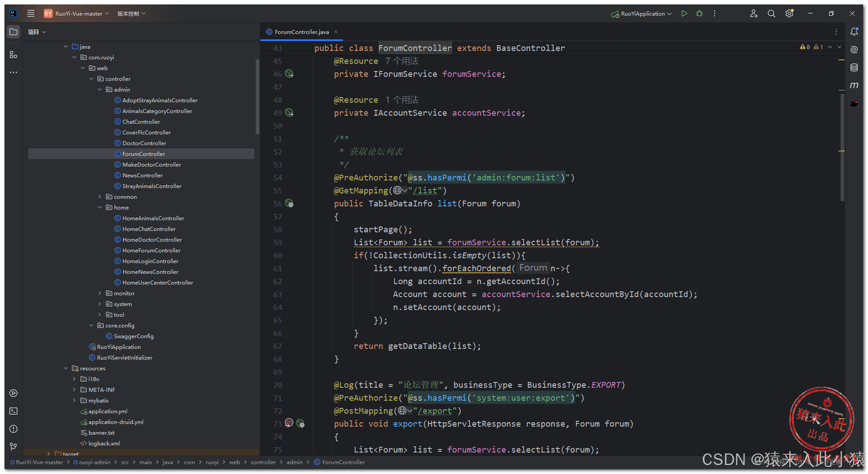
Task: Open application.yml file
Action: [108, 411]
